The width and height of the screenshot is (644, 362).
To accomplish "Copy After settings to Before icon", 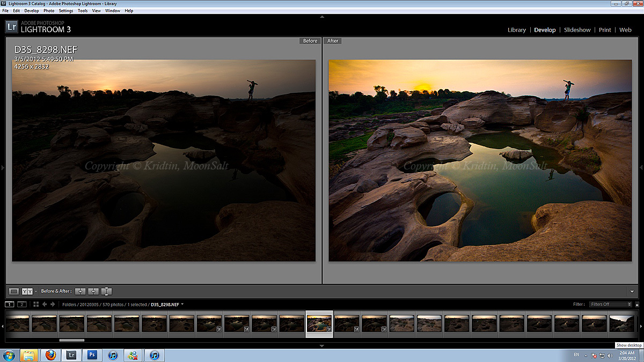I will [93, 291].
